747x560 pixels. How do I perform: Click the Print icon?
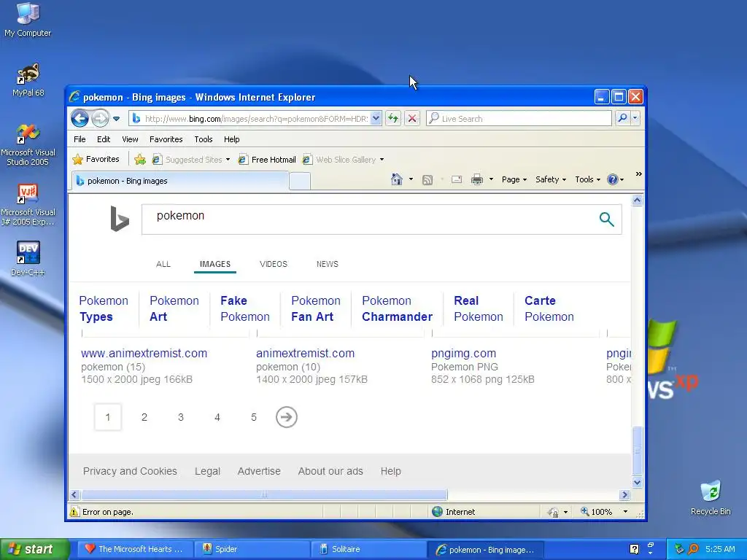point(477,179)
